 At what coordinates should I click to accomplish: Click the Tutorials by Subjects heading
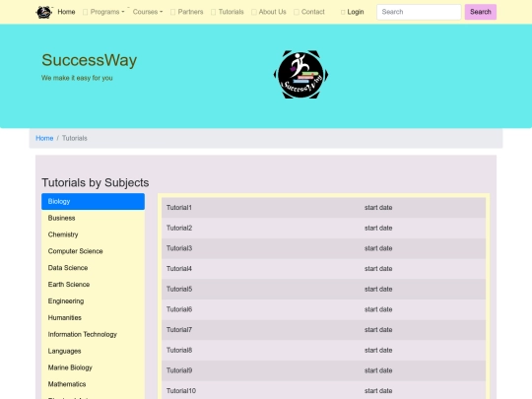click(96, 182)
